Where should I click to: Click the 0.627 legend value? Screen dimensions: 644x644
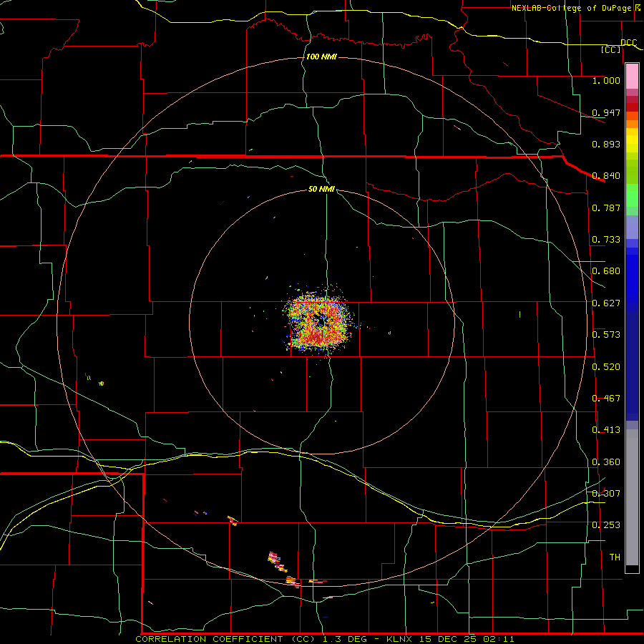pyautogui.click(x=606, y=303)
